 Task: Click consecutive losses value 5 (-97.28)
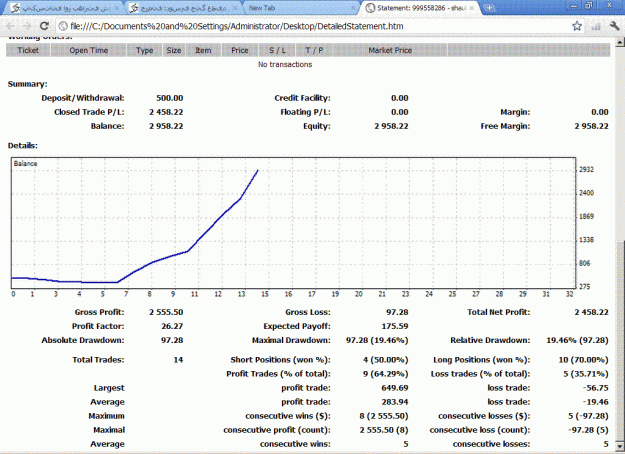(588, 416)
